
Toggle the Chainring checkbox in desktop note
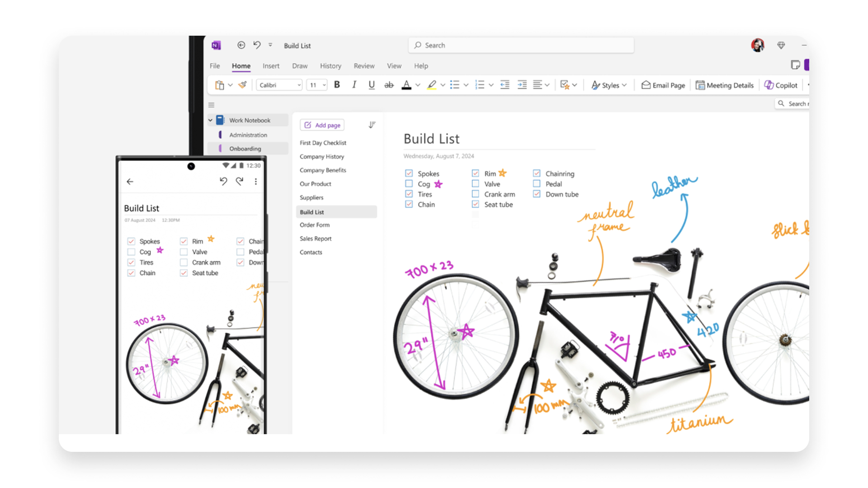point(537,174)
